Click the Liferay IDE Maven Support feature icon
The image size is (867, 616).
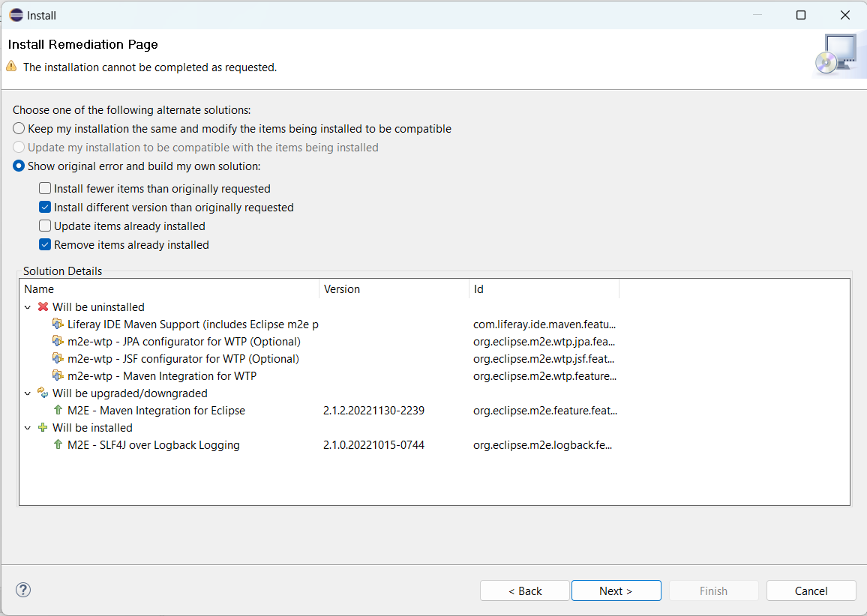pos(58,324)
